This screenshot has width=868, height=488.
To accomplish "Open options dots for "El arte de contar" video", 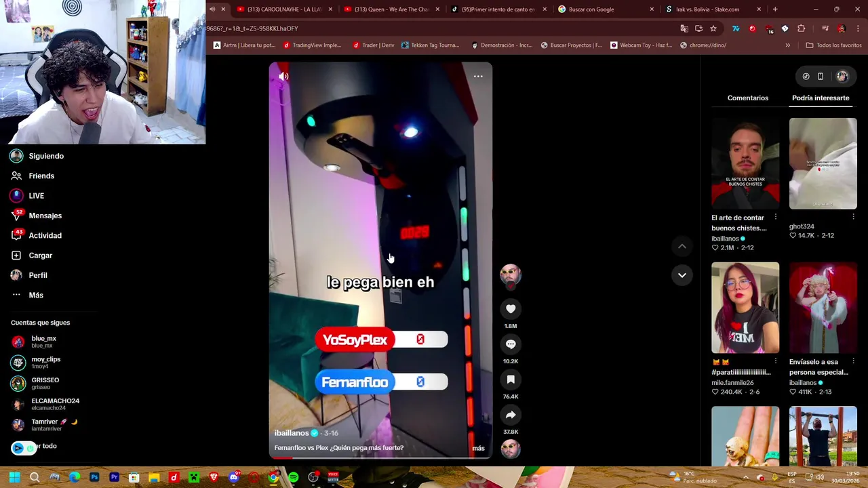I will point(776,218).
